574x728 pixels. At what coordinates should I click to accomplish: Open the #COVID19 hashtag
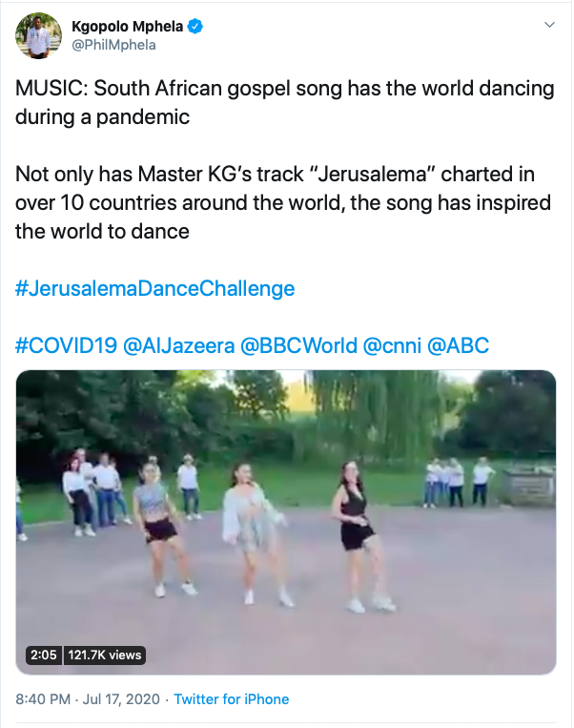[x=67, y=345]
